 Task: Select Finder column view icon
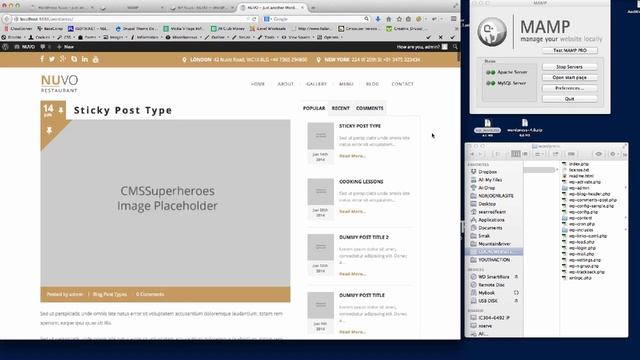pos(516,154)
